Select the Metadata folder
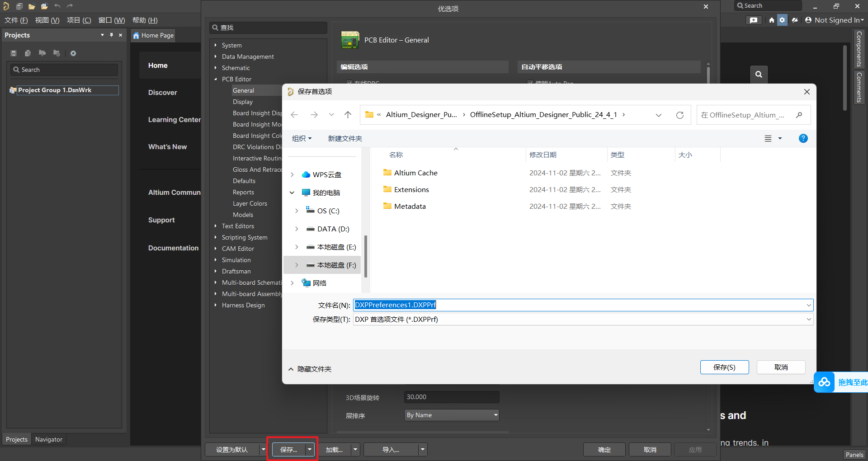The height and width of the screenshot is (461, 868). [410, 207]
